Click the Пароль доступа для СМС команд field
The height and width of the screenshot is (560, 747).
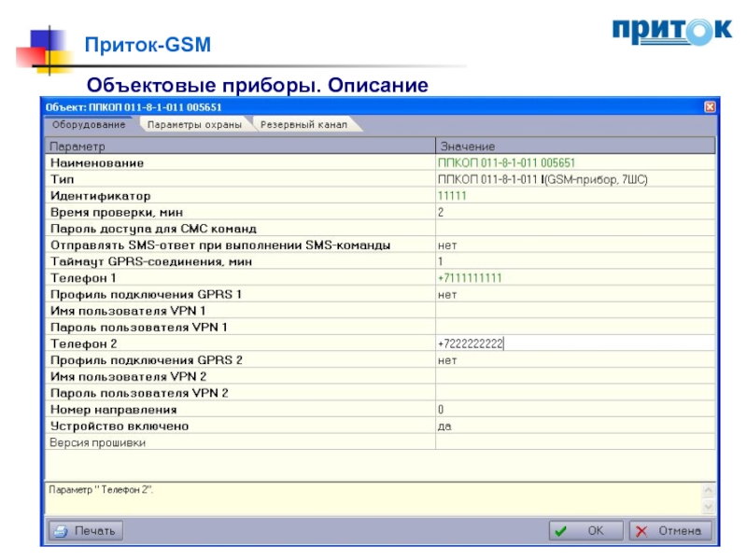[574, 229]
